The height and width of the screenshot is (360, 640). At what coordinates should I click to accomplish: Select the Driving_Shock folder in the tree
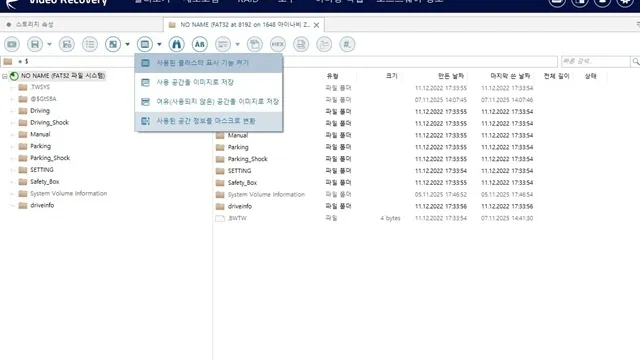49,122
